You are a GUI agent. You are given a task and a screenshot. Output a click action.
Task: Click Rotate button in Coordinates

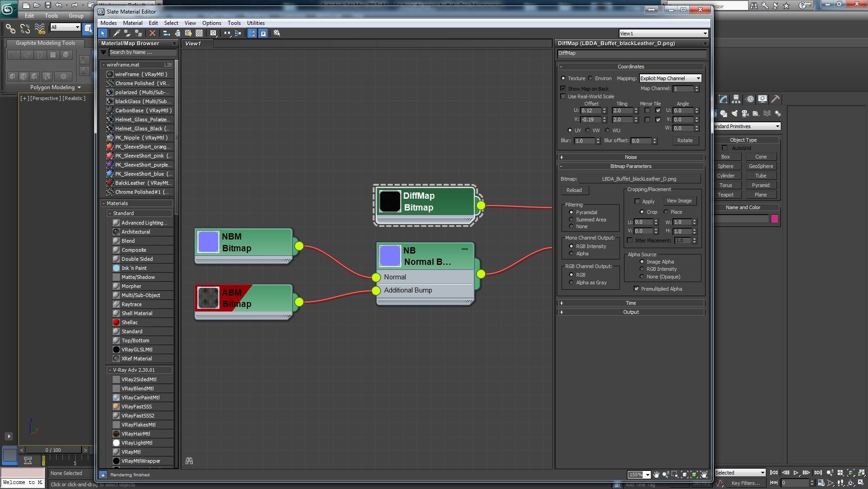685,140
